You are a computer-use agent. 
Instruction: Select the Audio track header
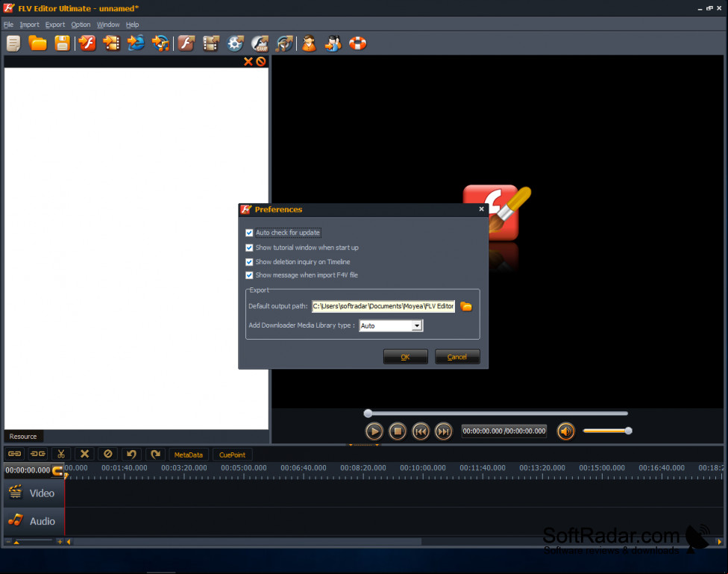point(34,521)
